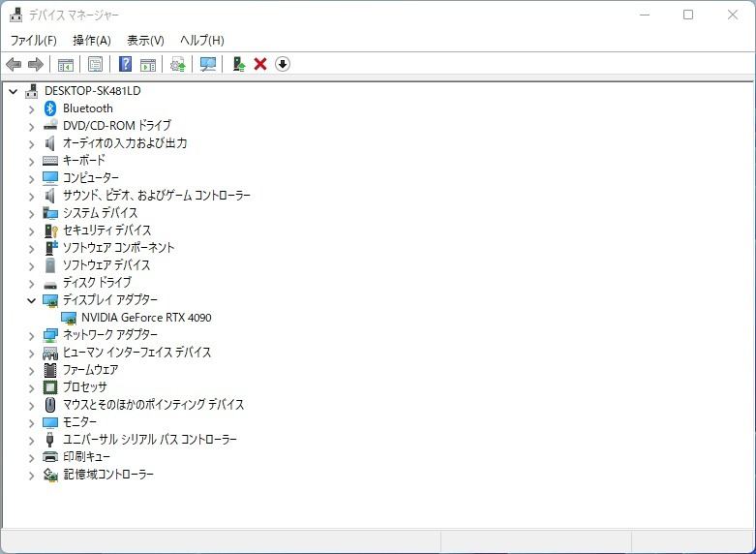This screenshot has width=756, height=554.
Task: Select ディスプレイ アダプター label
Action: [x=110, y=299]
